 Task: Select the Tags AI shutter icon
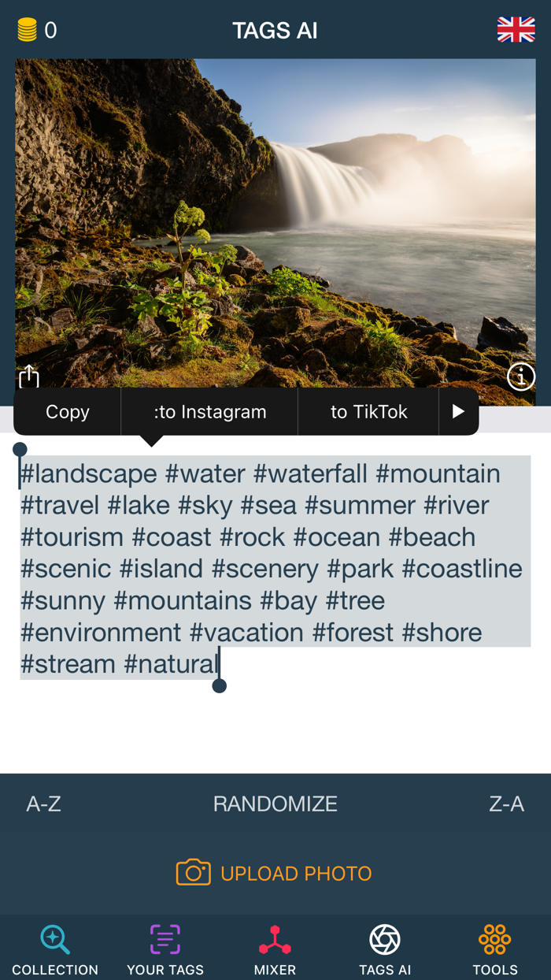coord(385,939)
